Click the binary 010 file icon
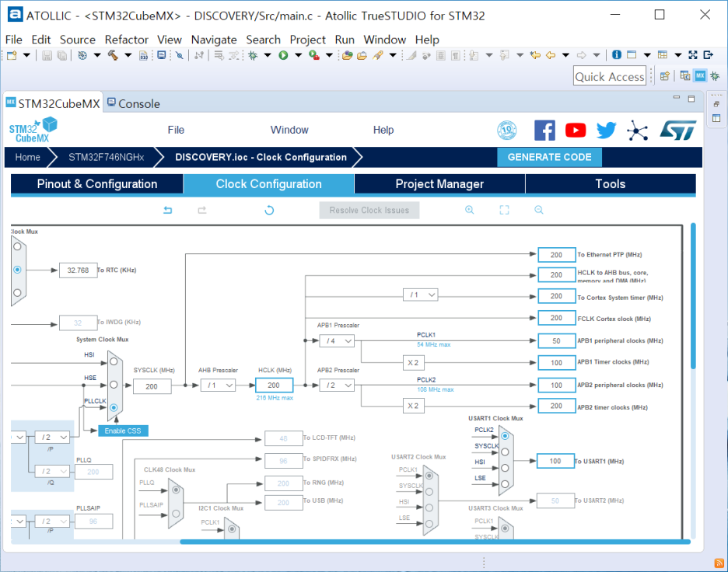The width and height of the screenshot is (728, 572). click(143, 55)
